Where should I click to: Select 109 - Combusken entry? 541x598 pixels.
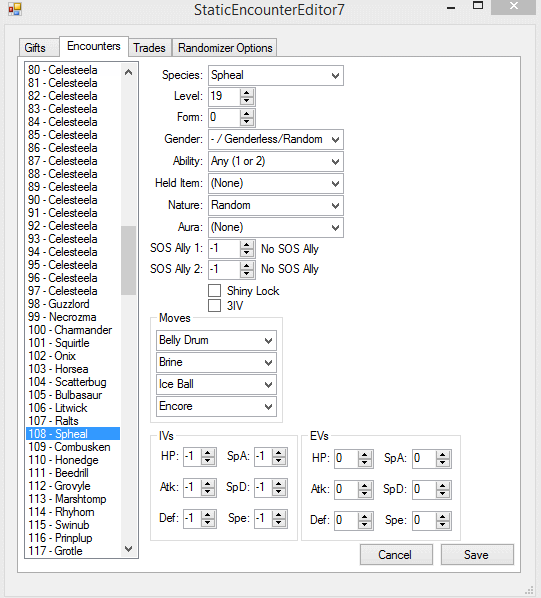pyautogui.click(x=73, y=447)
